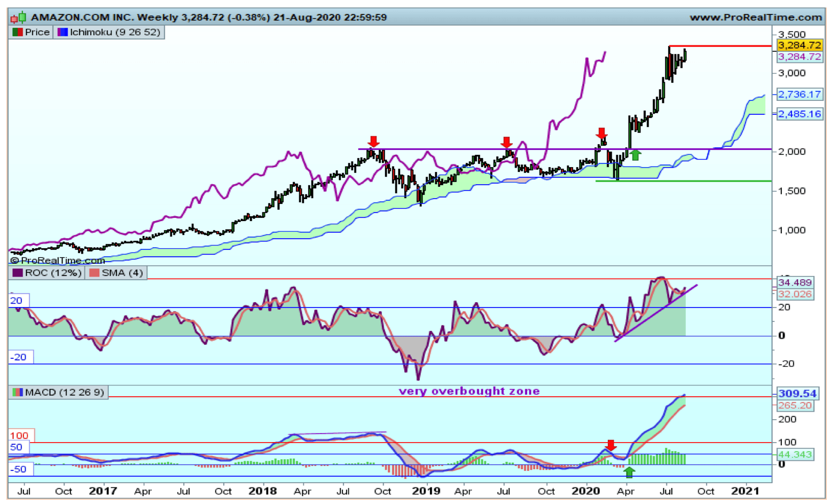Click the salmon SMA legend color square

click(x=95, y=273)
